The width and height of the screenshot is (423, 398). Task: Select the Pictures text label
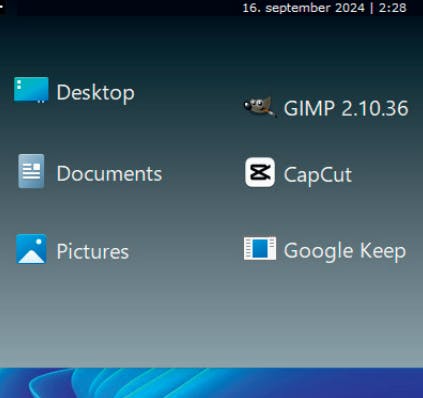tap(93, 251)
